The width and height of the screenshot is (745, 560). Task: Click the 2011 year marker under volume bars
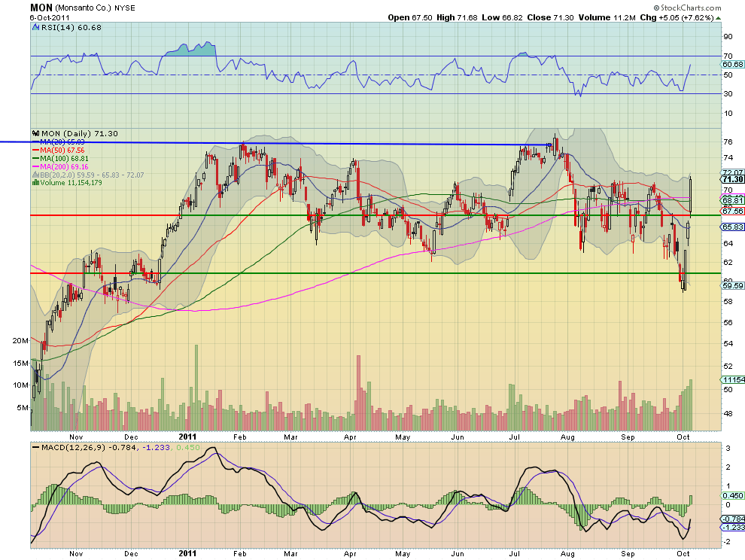pos(187,437)
